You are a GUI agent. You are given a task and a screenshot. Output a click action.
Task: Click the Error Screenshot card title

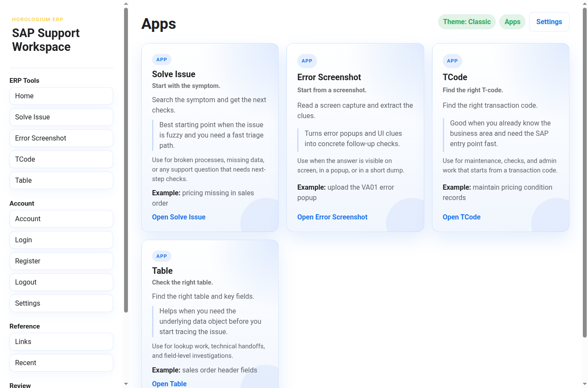[329, 77]
